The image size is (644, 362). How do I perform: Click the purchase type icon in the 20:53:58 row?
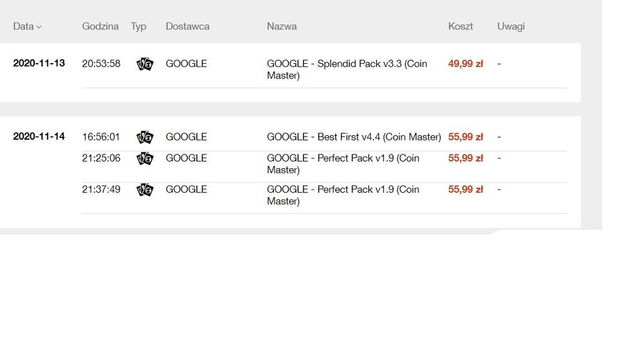(x=145, y=64)
